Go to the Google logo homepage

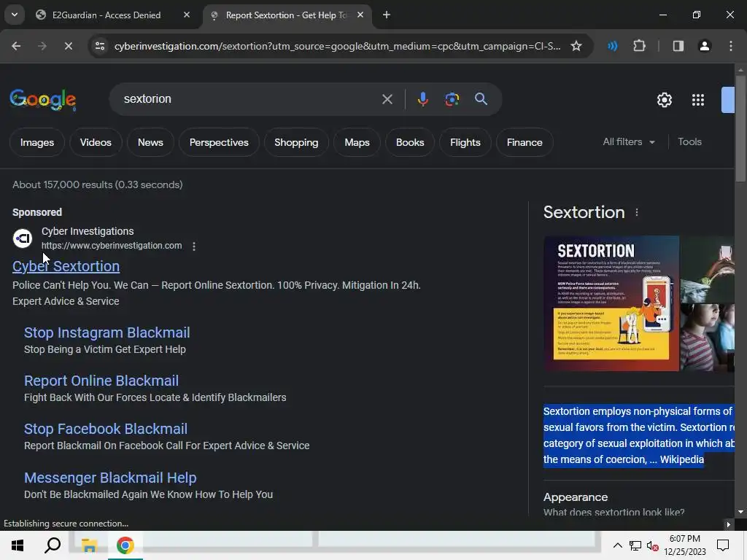(x=43, y=99)
